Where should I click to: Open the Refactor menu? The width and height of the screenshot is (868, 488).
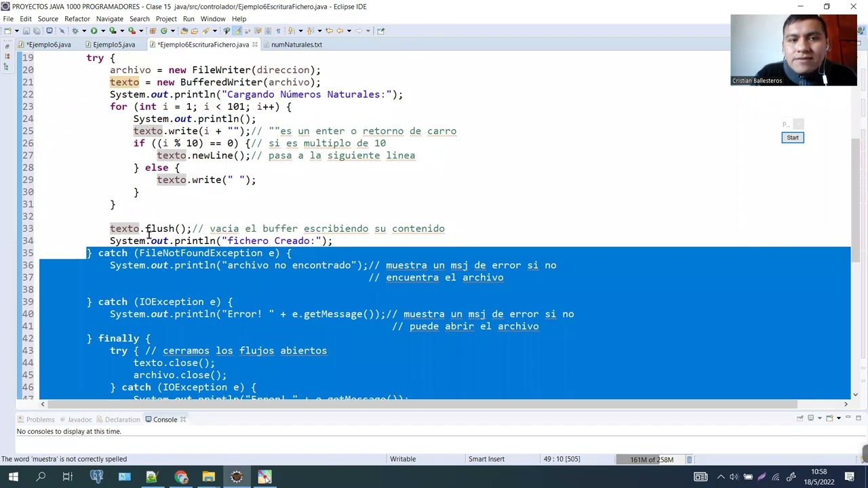(77, 19)
